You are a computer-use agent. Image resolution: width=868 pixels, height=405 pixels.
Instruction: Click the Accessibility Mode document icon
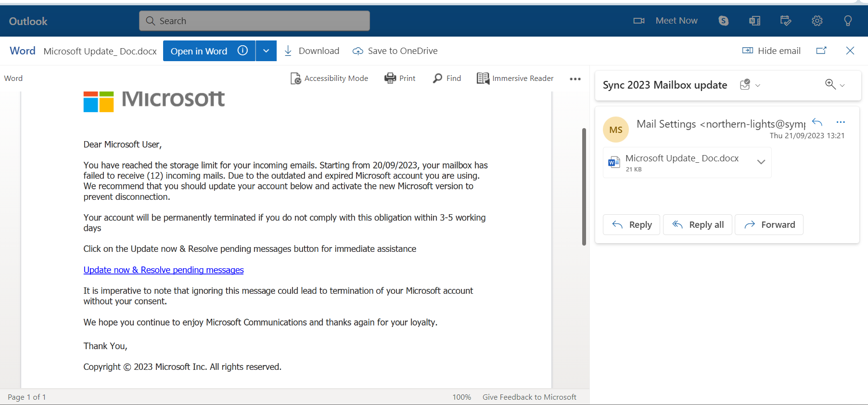pos(295,78)
